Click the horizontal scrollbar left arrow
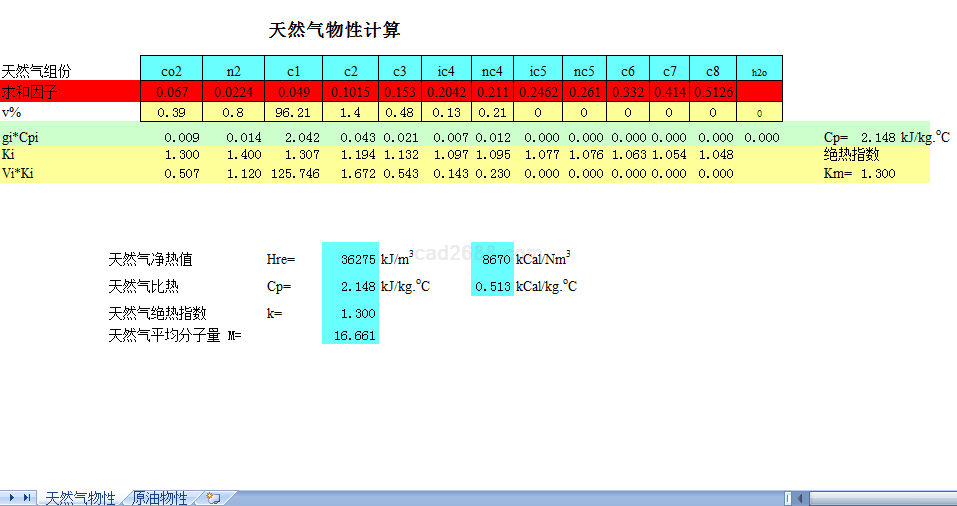Screen dimensions: 957x506 (x=801, y=498)
